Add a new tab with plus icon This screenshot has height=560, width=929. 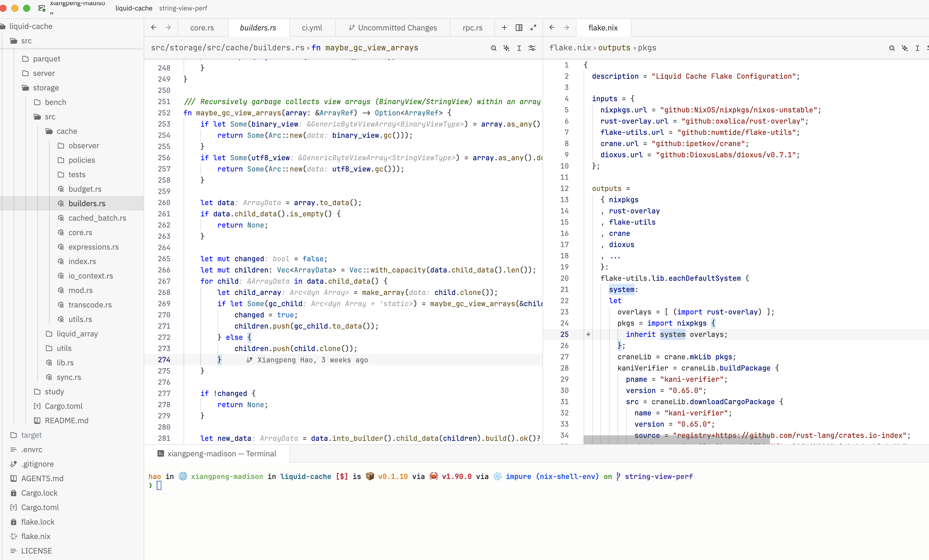(x=504, y=27)
